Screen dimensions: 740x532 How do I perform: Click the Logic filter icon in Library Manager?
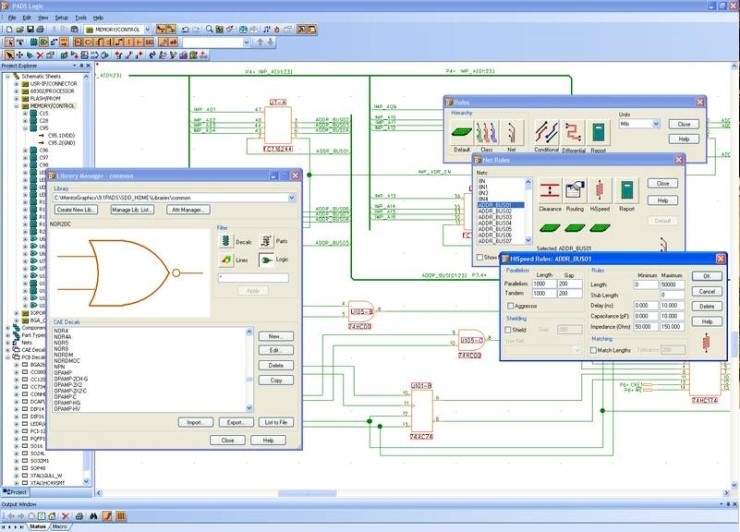click(266, 260)
